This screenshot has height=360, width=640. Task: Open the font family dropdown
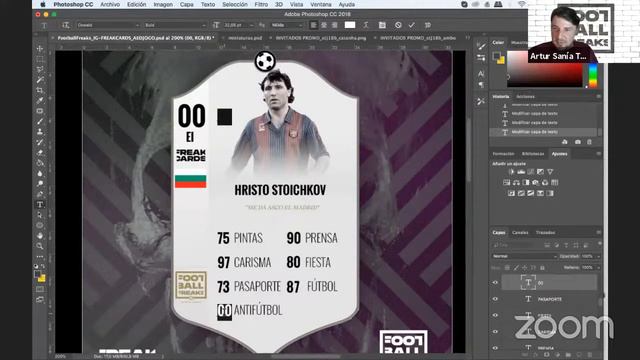[x=108, y=25]
